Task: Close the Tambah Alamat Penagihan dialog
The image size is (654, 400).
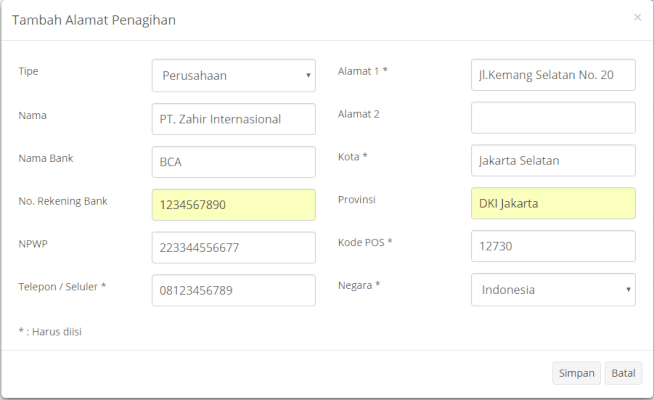Action: click(x=637, y=18)
